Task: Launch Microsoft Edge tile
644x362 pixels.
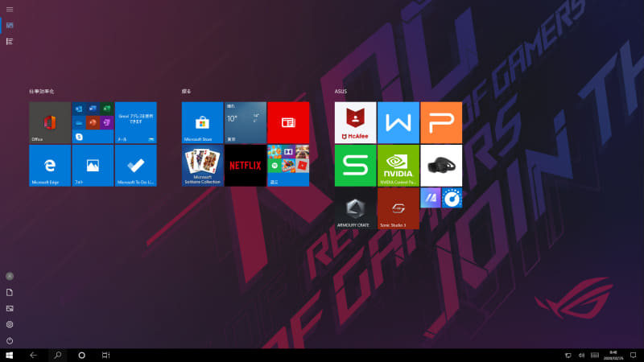Action: [x=50, y=166]
